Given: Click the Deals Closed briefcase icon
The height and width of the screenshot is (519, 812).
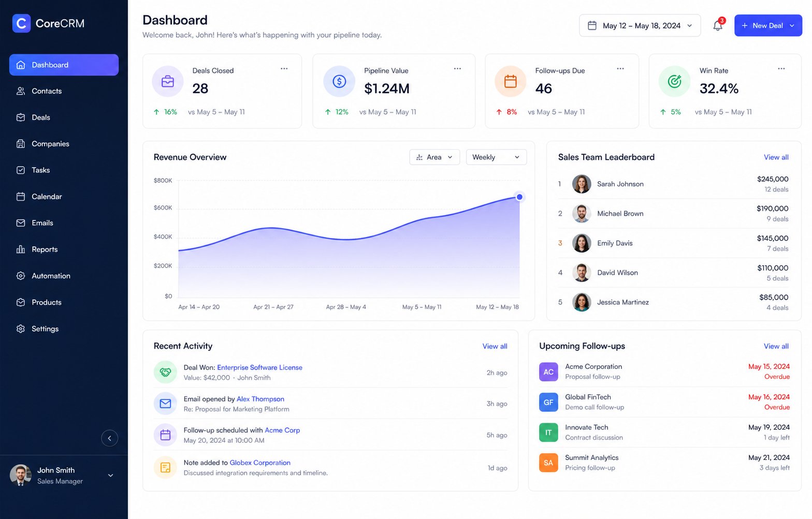Looking at the screenshot, I should click(x=168, y=81).
